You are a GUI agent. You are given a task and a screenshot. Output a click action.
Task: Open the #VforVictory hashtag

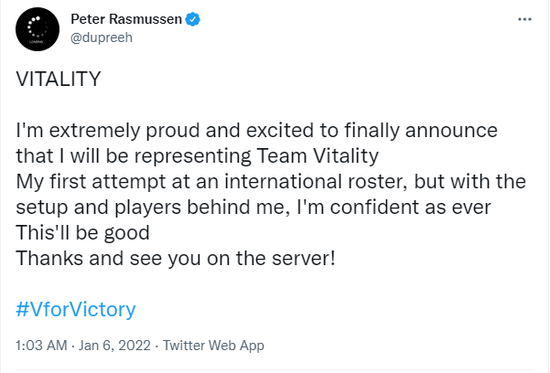tap(76, 309)
